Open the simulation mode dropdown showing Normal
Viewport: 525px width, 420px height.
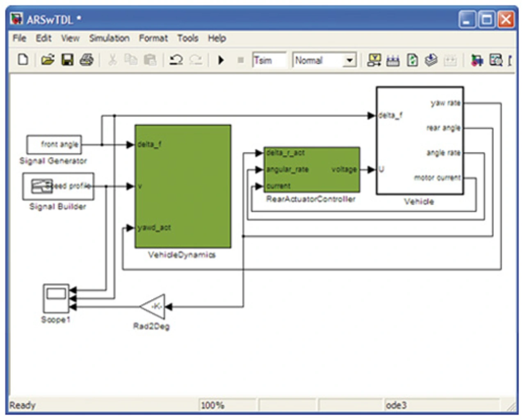[349, 60]
